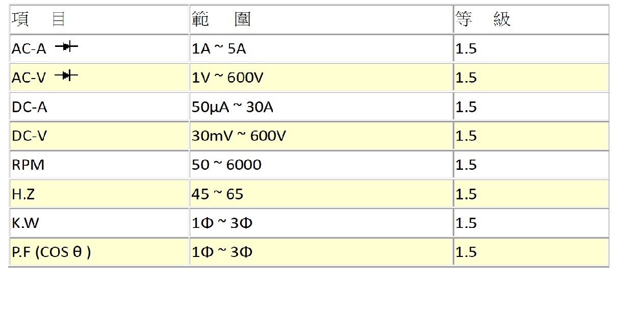Click the AC-A item cell

click(x=99, y=48)
